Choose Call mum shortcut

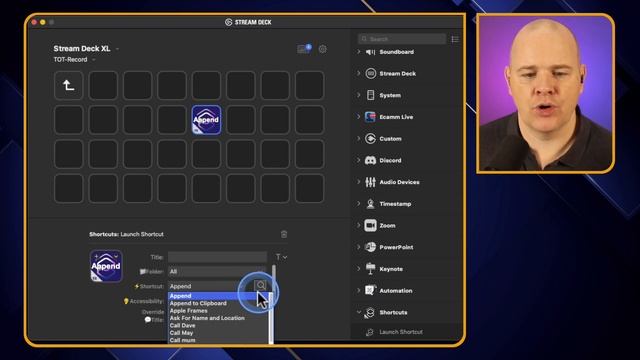click(218, 340)
